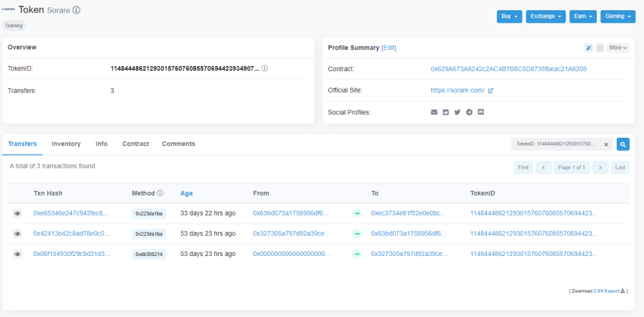This screenshot has width=644, height=317.
Task: Click the Page 1 of 1 indicator
Action: [572, 167]
